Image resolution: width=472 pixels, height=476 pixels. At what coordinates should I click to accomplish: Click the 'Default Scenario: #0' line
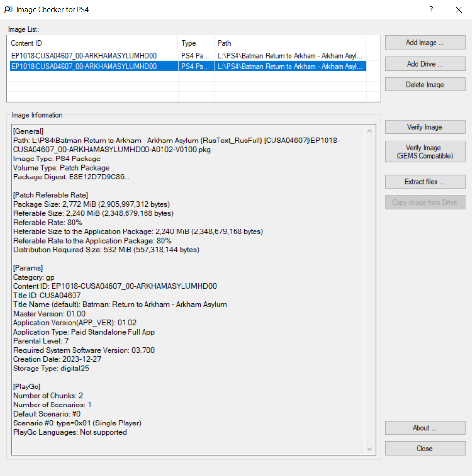pyautogui.click(x=47, y=414)
